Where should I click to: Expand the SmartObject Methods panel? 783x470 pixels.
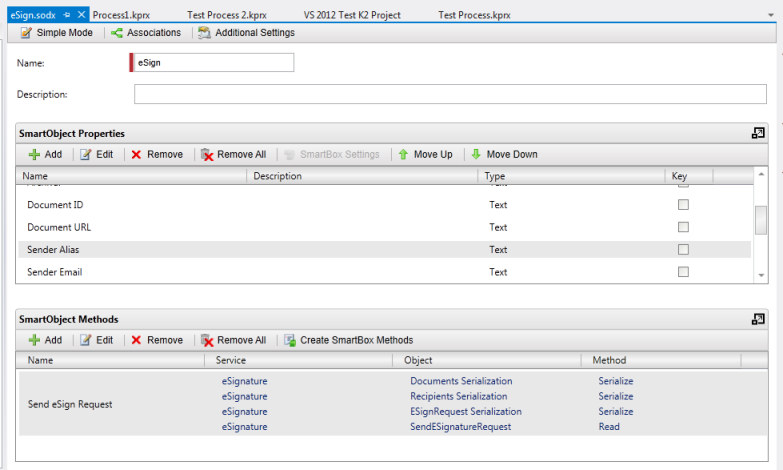click(x=758, y=319)
